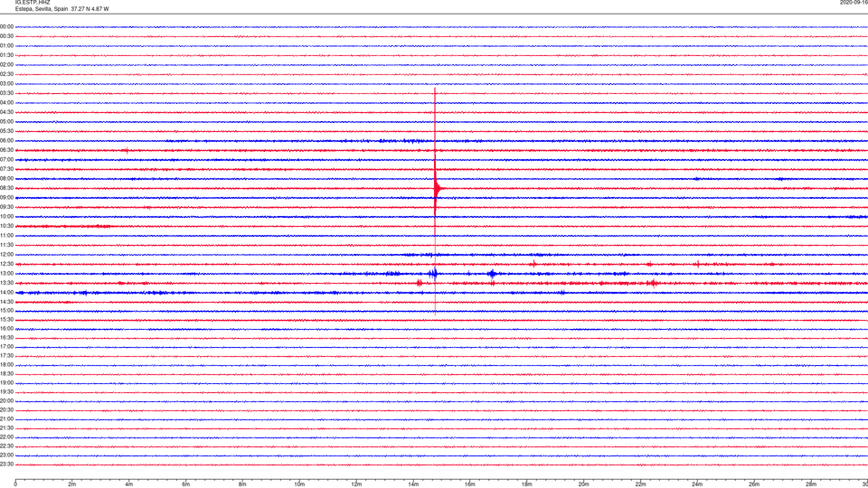Select the 16:30 trace time label
868x488 pixels.
pyautogui.click(x=6, y=337)
